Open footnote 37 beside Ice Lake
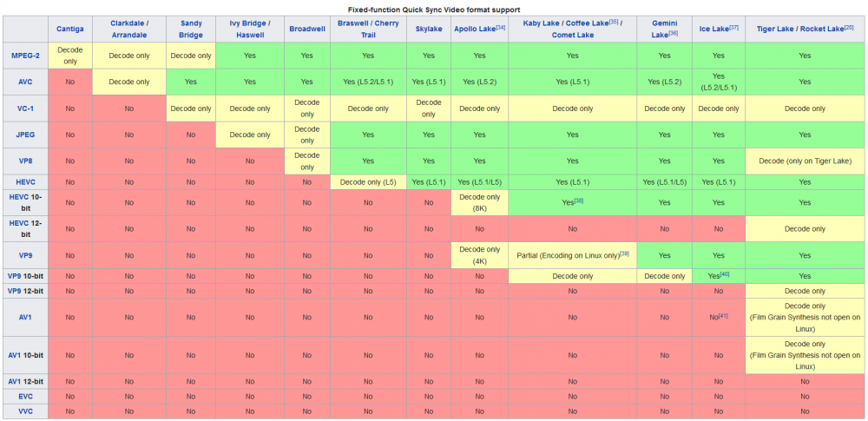This screenshot has height=421, width=868. (734, 27)
